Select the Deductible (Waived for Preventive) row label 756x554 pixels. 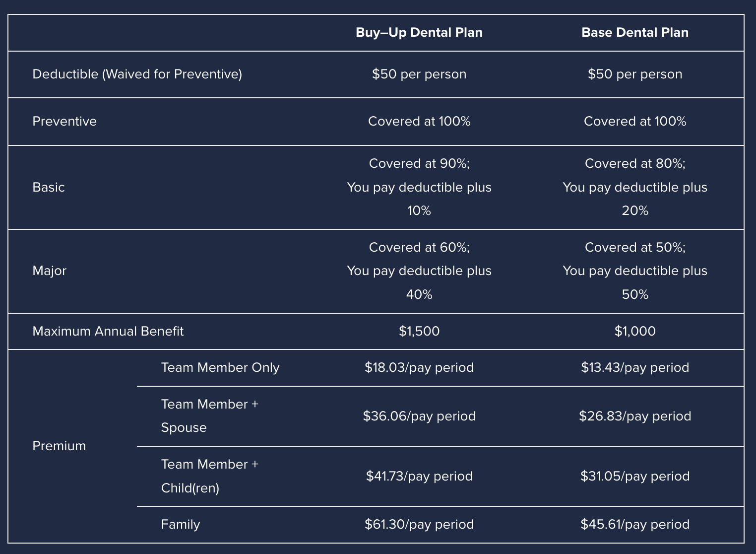click(137, 74)
